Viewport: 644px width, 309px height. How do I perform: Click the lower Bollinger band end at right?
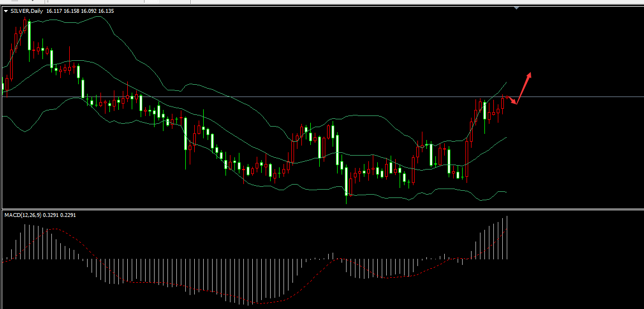coord(505,192)
